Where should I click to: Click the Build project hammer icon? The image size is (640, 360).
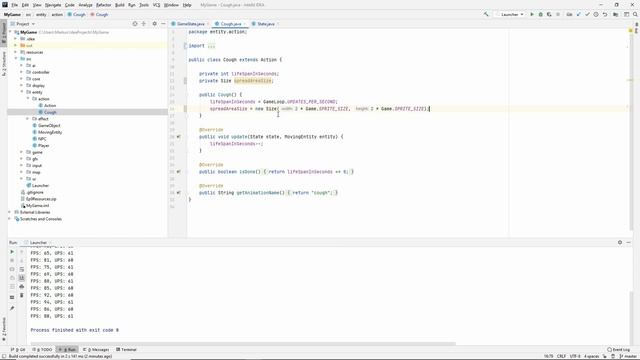pyautogui.click(x=486, y=14)
